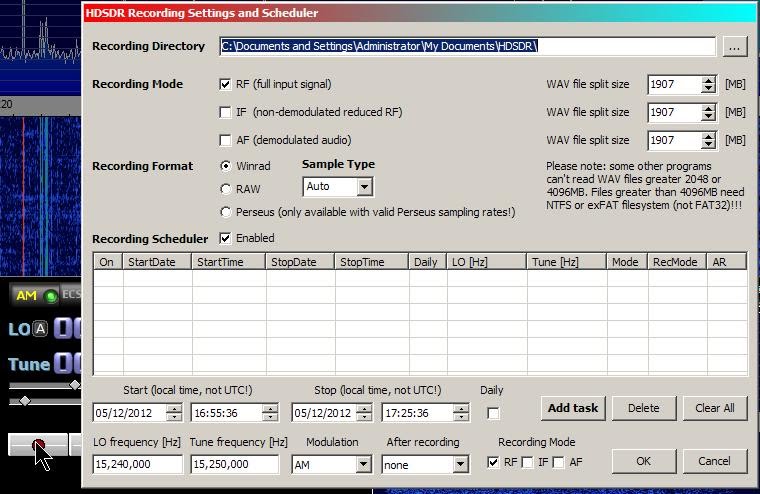Click the lower slider handle in HDSDR
Image resolution: width=760 pixels, height=494 pixels.
pyautogui.click(x=25, y=401)
